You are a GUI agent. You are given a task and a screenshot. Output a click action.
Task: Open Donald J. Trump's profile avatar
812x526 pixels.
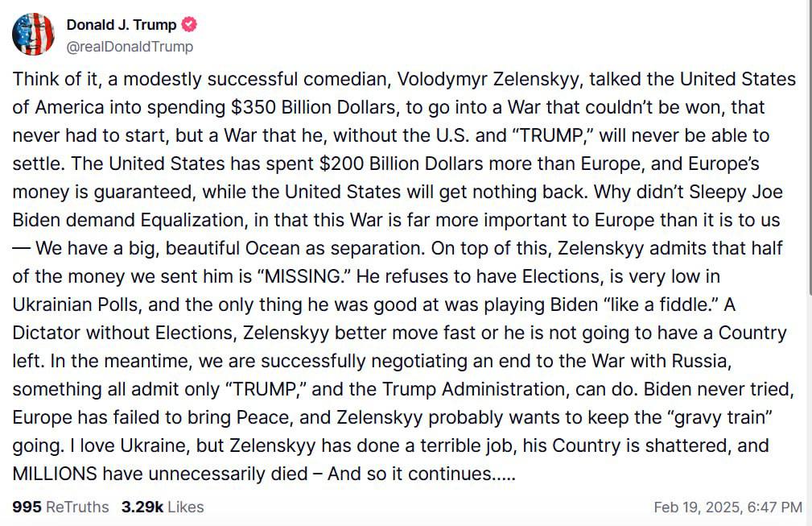tap(33, 34)
